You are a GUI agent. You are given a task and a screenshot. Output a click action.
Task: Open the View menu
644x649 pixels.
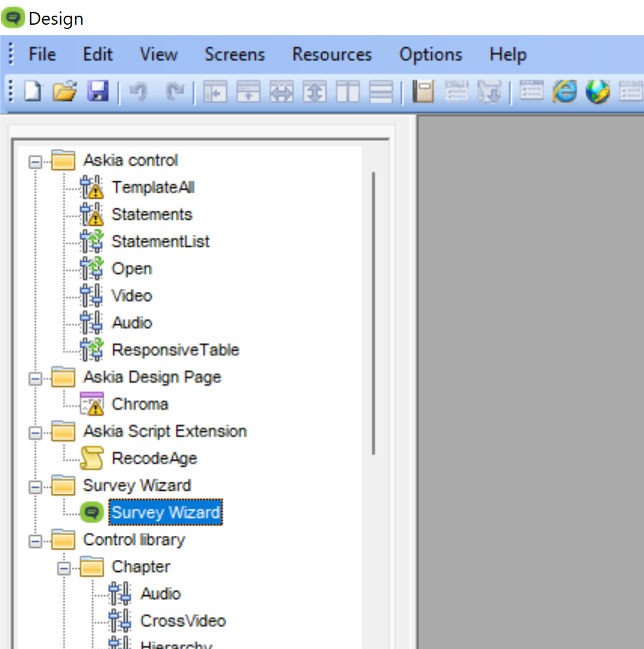pos(158,54)
